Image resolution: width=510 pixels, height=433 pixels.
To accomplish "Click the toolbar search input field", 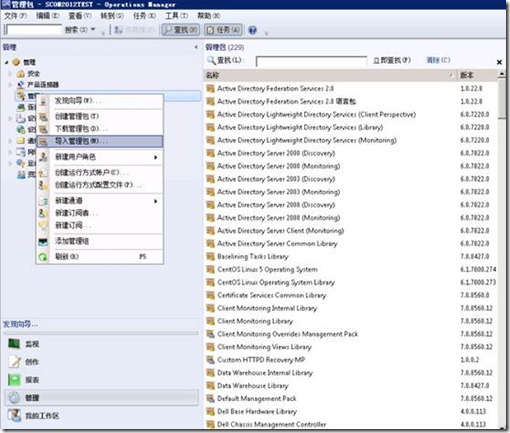I will pyautogui.click(x=34, y=30).
